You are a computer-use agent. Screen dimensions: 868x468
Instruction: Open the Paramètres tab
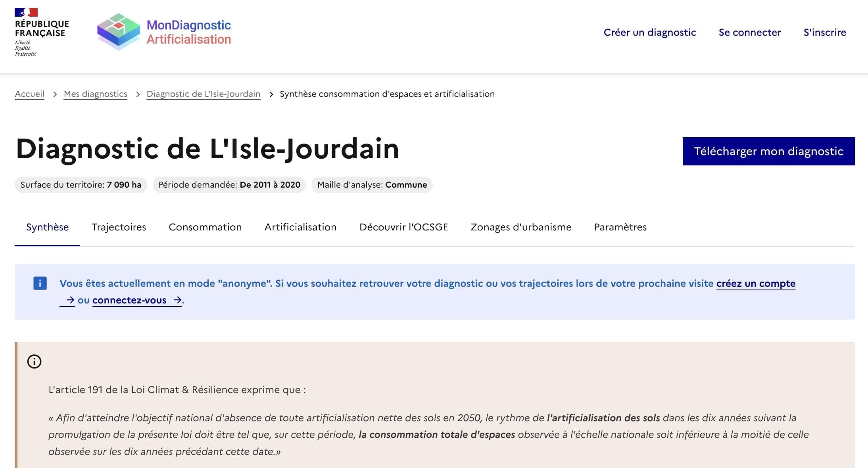pos(620,227)
